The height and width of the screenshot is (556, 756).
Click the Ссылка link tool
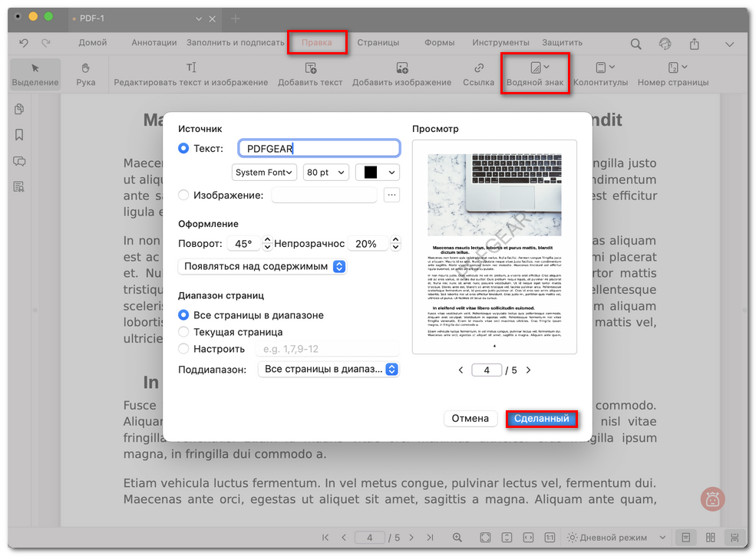[478, 74]
